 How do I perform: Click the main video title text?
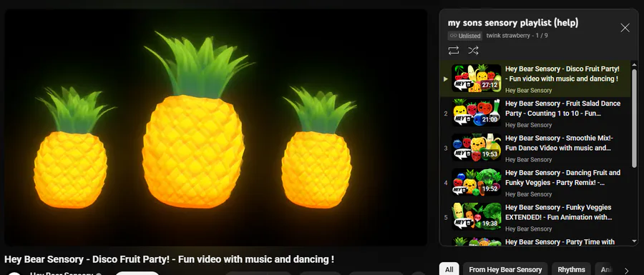[x=169, y=259]
